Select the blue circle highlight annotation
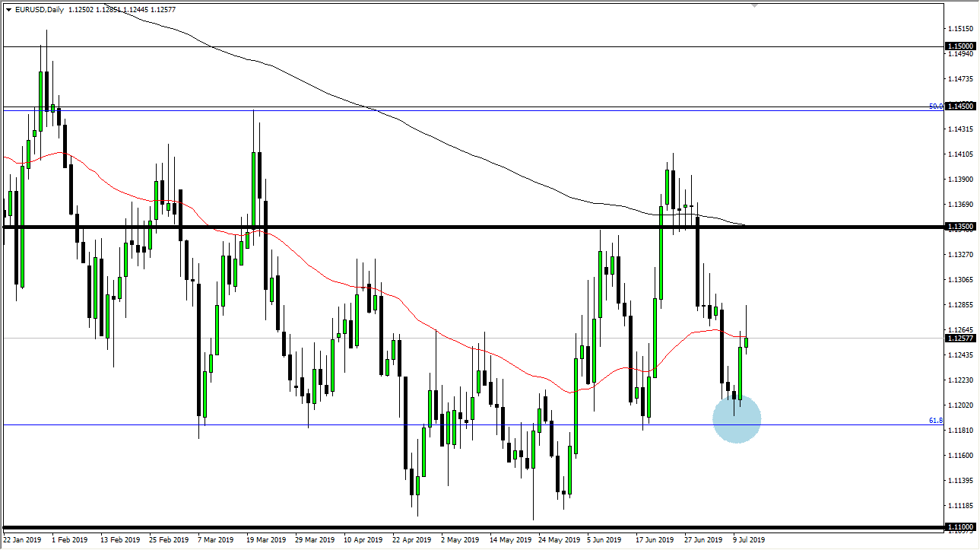This screenshot has height=550, width=980. (736, 418)
